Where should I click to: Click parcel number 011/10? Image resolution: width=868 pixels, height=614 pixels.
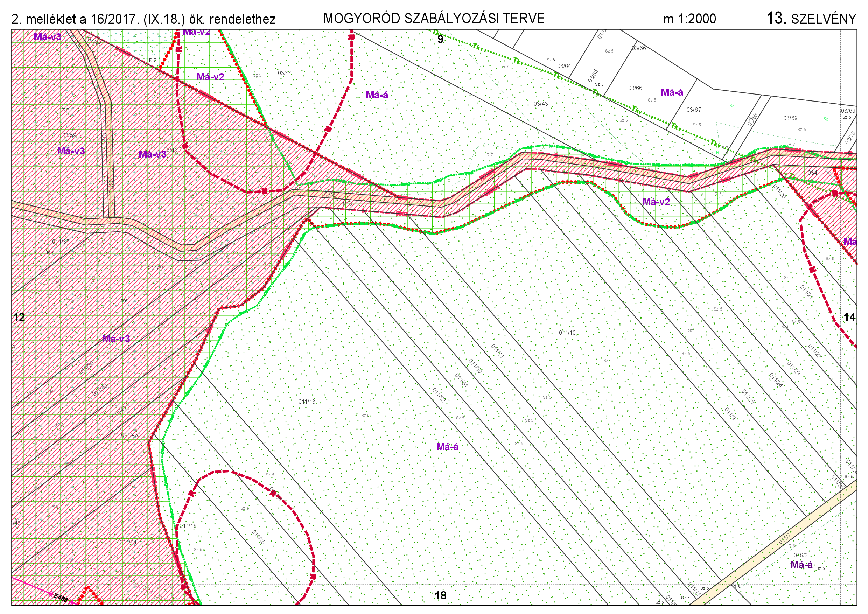pyautogui.click(x=567, y=333)
